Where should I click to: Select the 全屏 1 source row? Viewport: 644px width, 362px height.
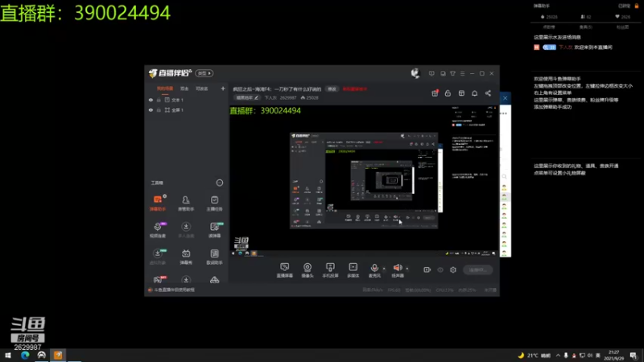[187, 110]
